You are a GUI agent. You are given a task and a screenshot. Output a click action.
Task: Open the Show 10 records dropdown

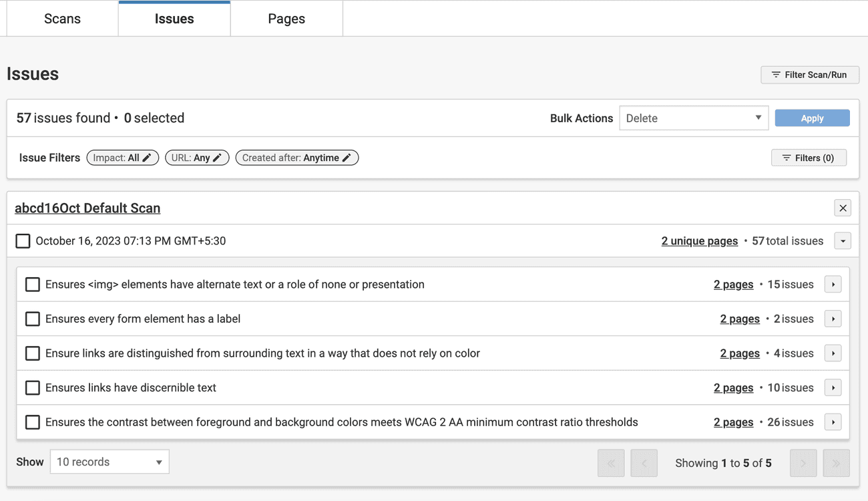(x=109, y=462)
